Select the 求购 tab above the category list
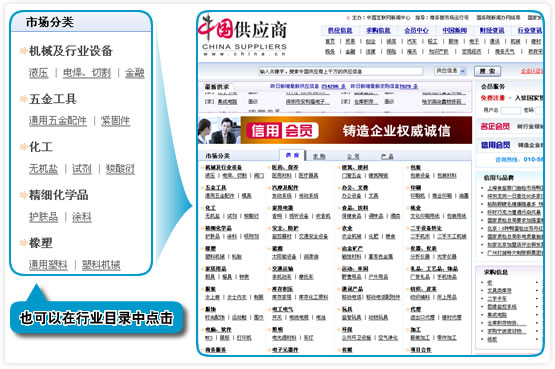The width and height of the screenshot is (555, 369). pyautogui.click(x=319, y=156)
